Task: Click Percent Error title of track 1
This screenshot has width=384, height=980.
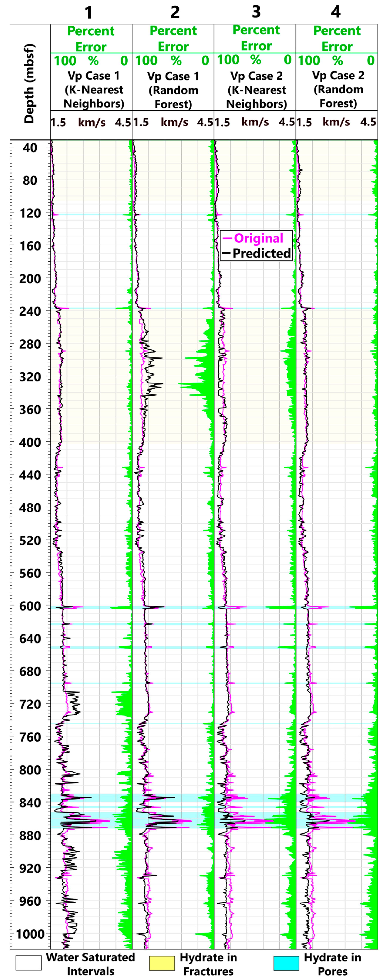Action: 91,39
